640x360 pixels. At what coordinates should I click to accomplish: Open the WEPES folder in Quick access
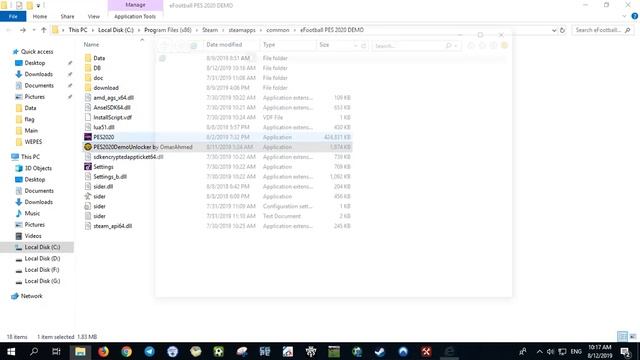tap(33, 142)
